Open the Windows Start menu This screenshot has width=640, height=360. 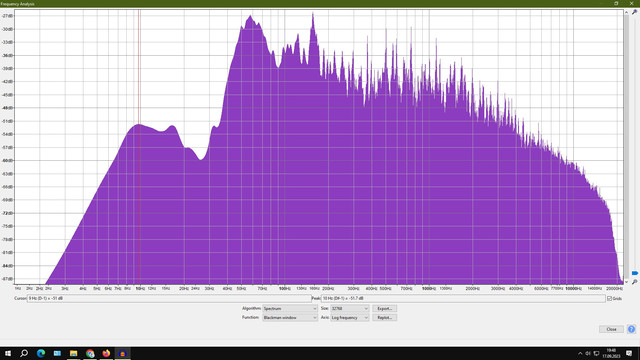(8, 353)
